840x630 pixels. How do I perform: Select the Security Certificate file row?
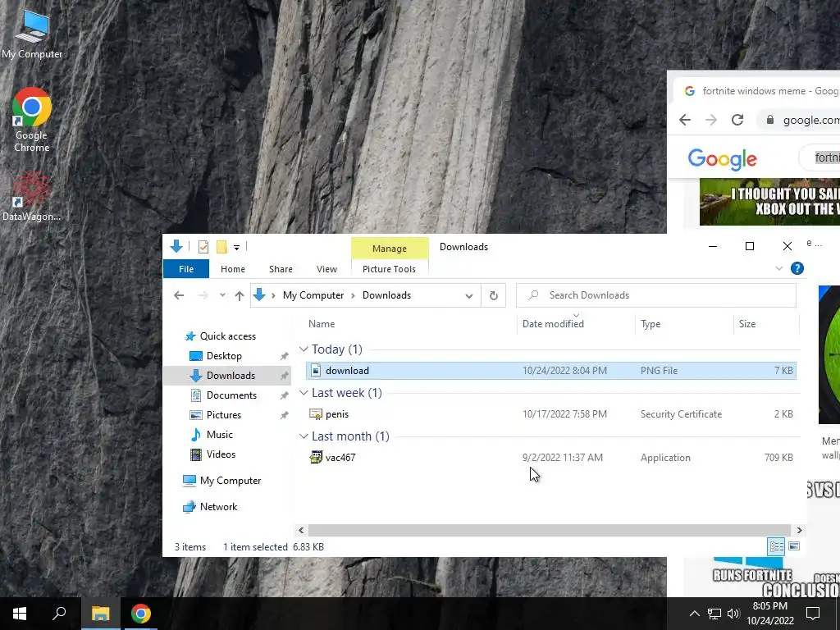coord(550,414)
